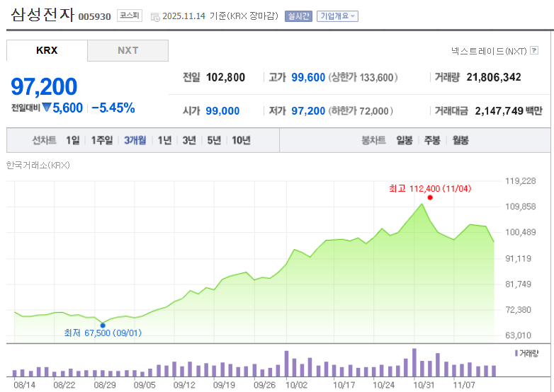
Task: Click the 선차트 label
Action: tap(44, 140)
